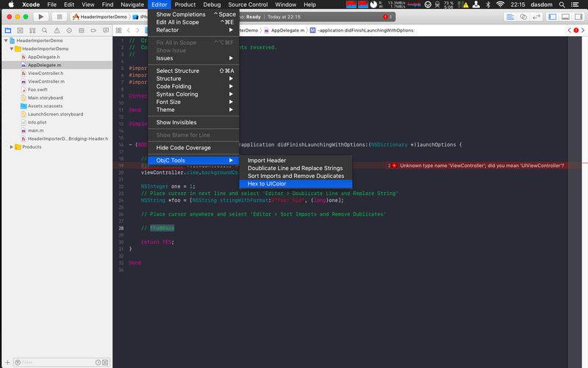
Task: Click the Run (play) button
Action: (41, 16)
